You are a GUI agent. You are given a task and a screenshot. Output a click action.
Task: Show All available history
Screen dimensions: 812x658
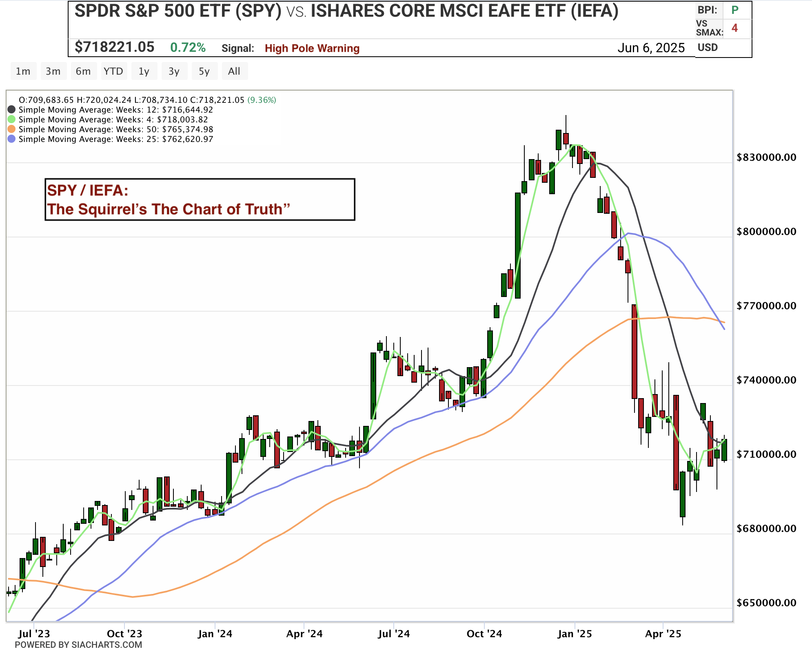coord(234,71)
